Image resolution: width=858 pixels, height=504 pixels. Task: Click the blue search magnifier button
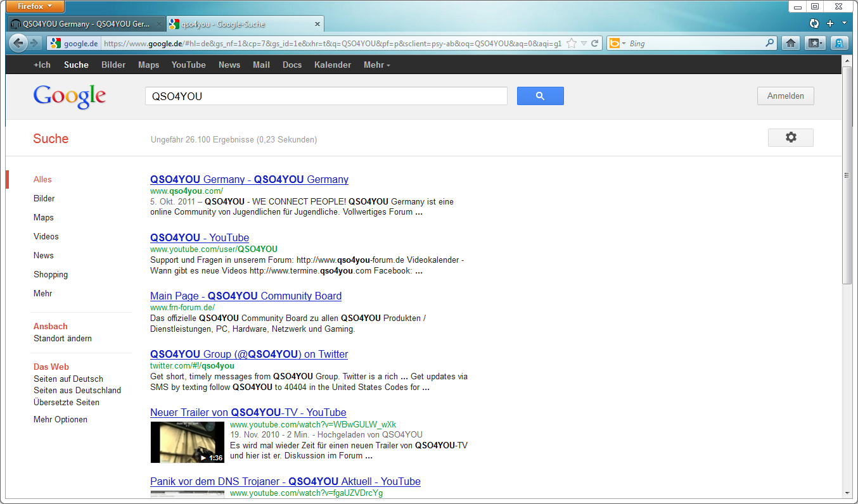coord(540,96)
